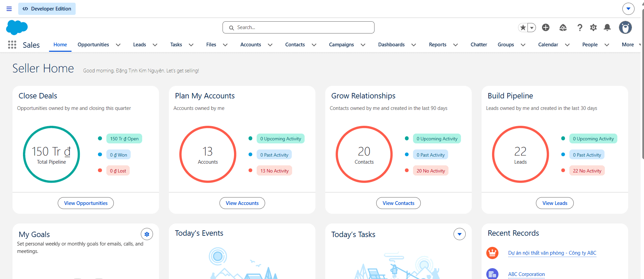The width and height of the screenshot is (644, 279).
Task: Open the Setup gear icon
Action: tap(593, 27)
